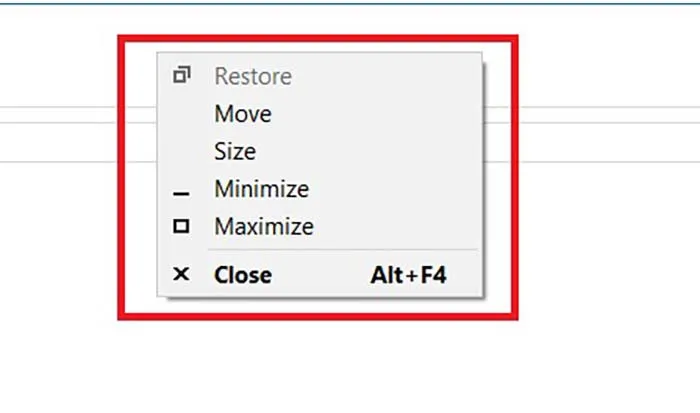Click the gray horizontal line left of menu
700x413 pixels.
click(60, 108)
